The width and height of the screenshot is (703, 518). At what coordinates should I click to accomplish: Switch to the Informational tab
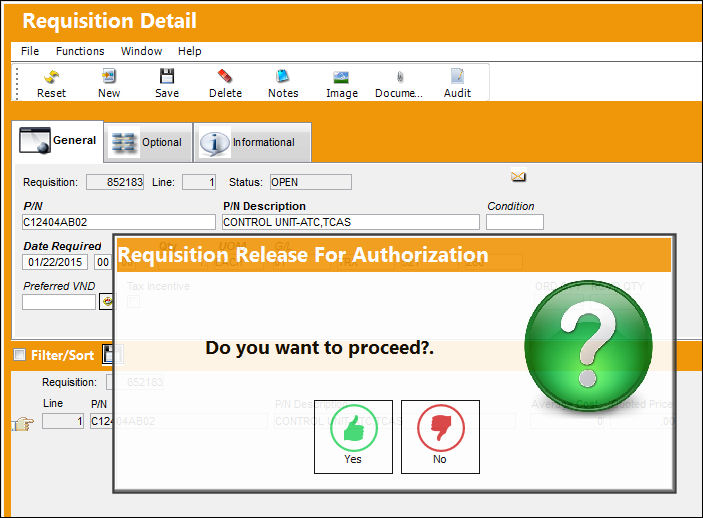252,142
